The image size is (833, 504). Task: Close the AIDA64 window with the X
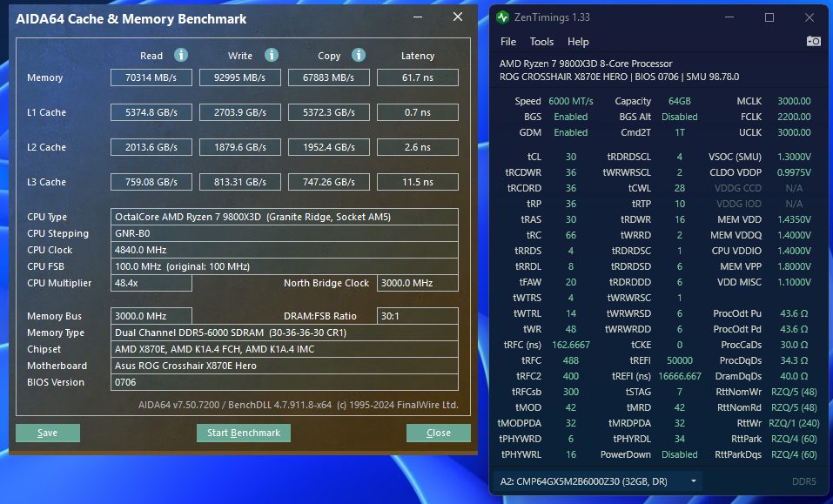(457, 17)
